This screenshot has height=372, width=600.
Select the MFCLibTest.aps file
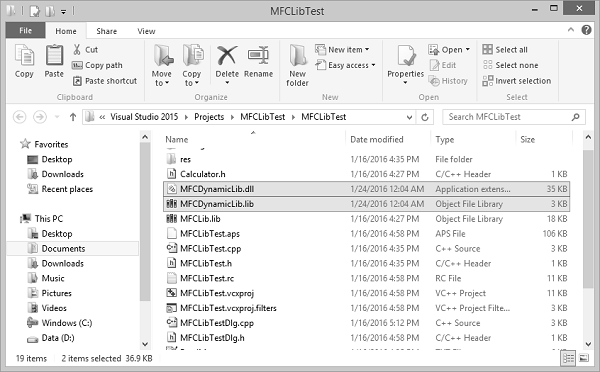point(367,234)
